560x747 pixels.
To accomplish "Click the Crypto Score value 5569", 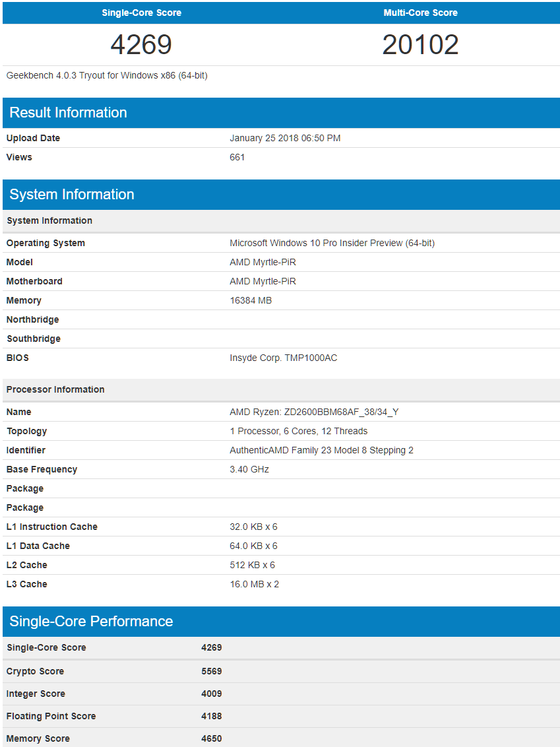I will (211, 671).
